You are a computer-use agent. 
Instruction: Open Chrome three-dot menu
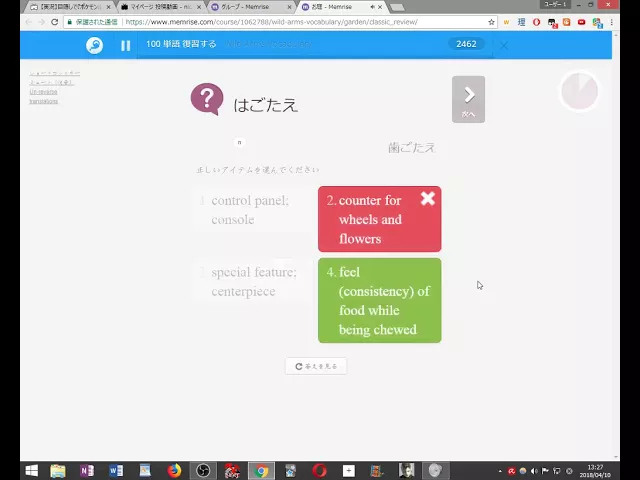(611, 22)
